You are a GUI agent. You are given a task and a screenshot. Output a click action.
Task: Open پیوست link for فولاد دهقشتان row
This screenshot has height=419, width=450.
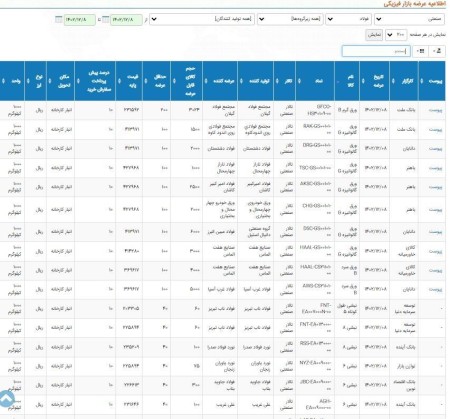[x=435, y=149]
